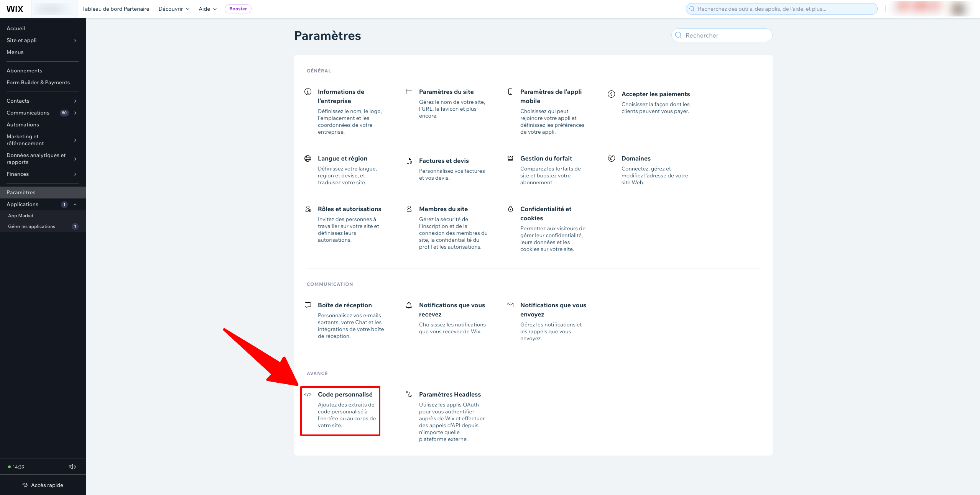Collapse the Applications section in sidebar
This screenshot has height=495, width=980.
point(75,204)
